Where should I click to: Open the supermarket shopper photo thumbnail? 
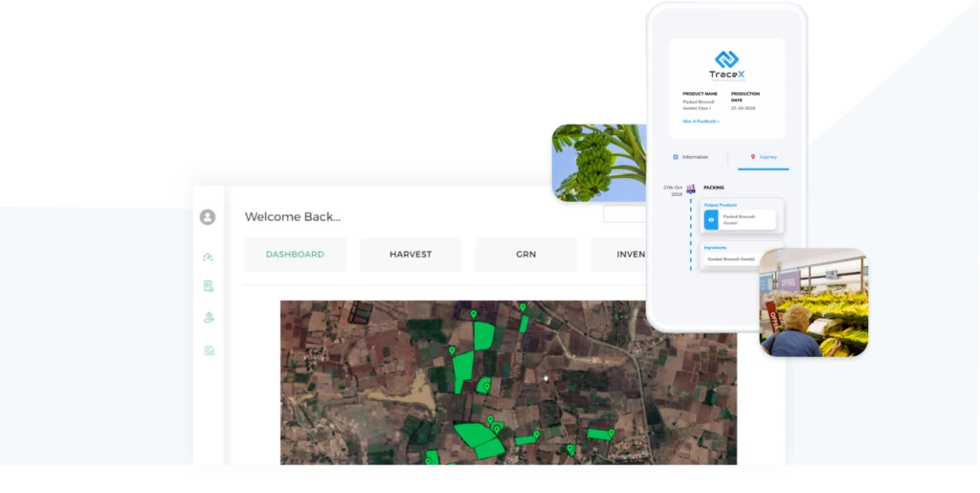pyautogui.click(x=813, y=303)
